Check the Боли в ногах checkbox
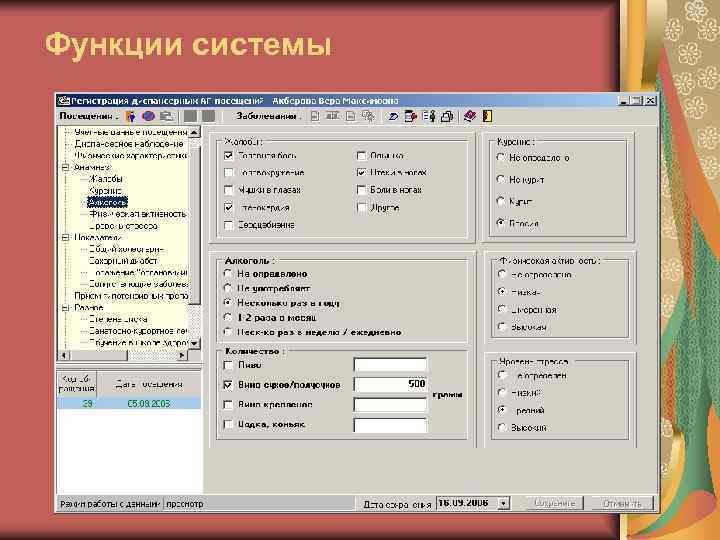 [361, 190]
